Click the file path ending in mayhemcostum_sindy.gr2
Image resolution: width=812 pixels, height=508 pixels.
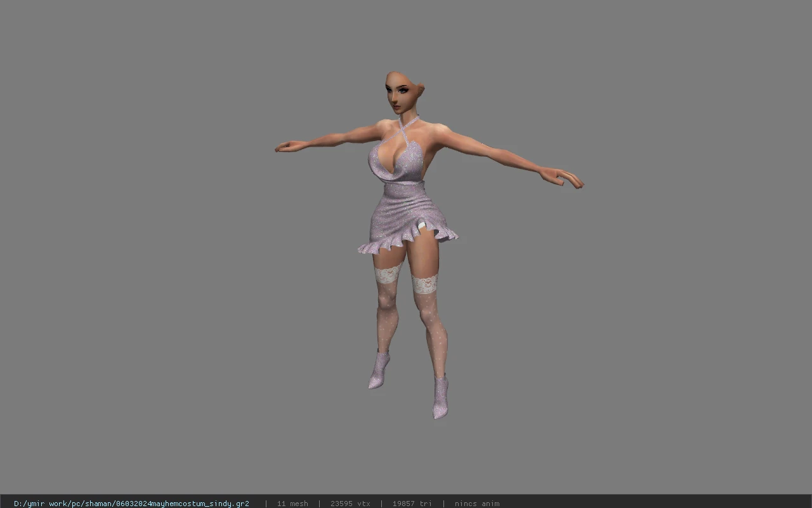pyautogui.click(x=131, y=504)
